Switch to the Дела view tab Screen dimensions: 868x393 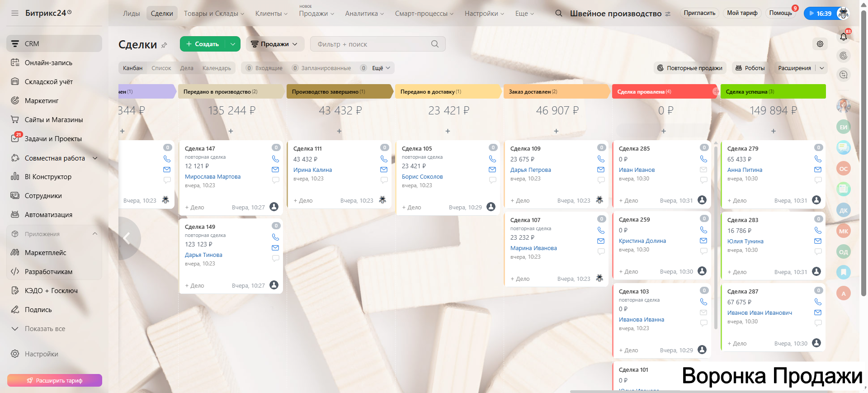click(187, 68)
